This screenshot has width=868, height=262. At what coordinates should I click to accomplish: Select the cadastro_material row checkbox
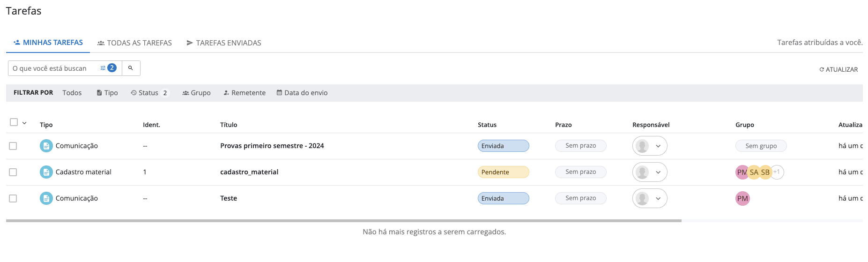point(13,172)
